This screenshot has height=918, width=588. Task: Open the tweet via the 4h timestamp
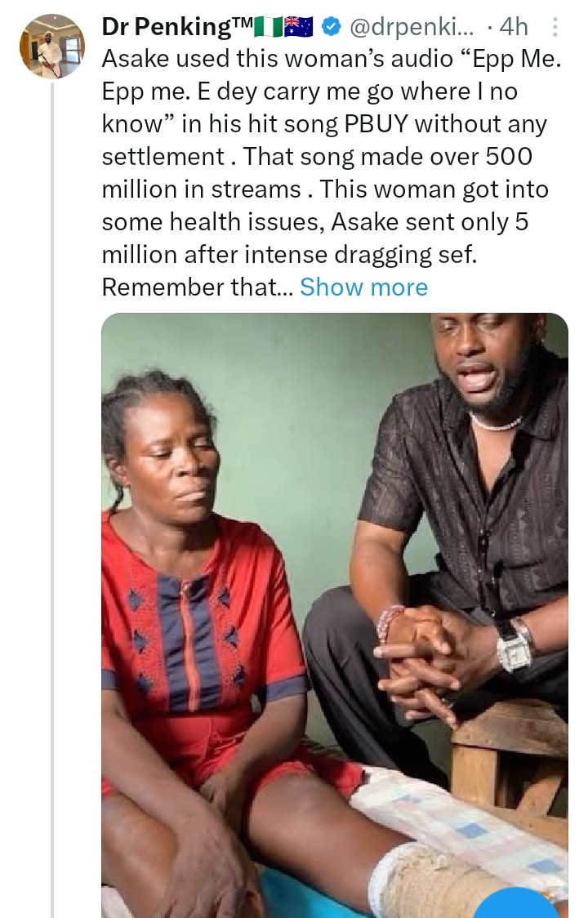pos(513,28)
